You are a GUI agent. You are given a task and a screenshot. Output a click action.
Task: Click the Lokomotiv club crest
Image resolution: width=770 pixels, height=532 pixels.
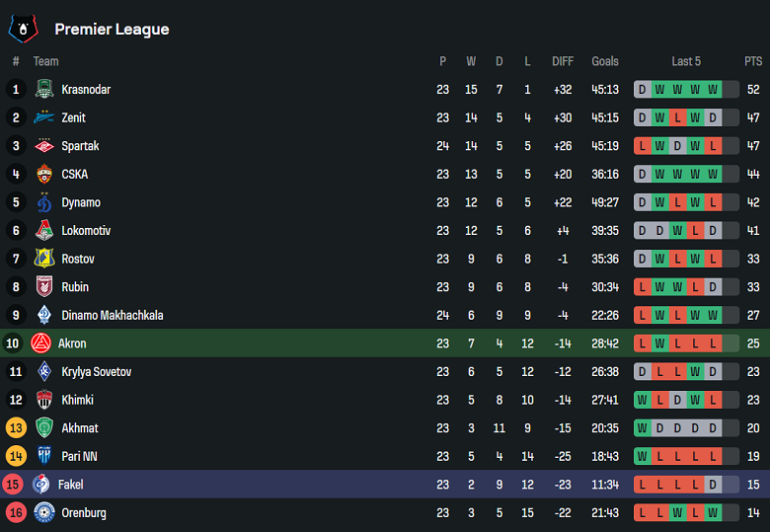[43, 231]
